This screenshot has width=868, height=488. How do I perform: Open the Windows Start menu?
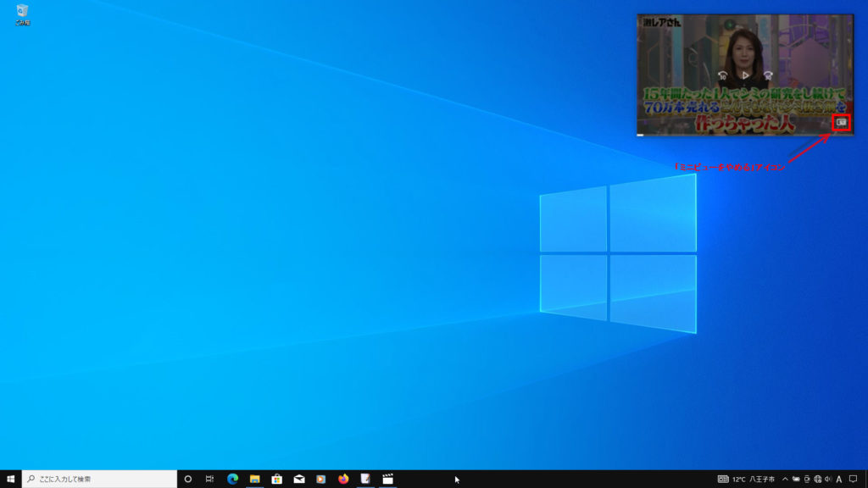tap(10, 479)
